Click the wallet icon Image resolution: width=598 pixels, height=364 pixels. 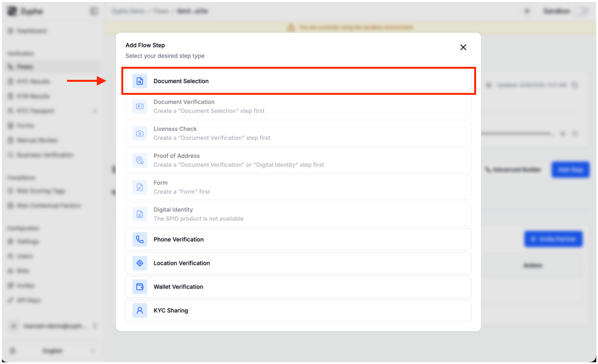(140, 287)
